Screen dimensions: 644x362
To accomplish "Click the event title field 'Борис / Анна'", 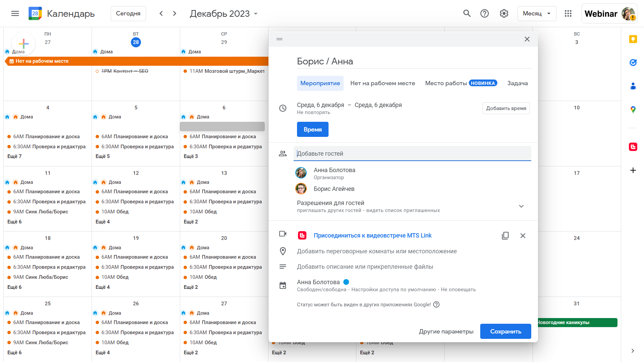I will pyautogui.click(x=414, y=61).
